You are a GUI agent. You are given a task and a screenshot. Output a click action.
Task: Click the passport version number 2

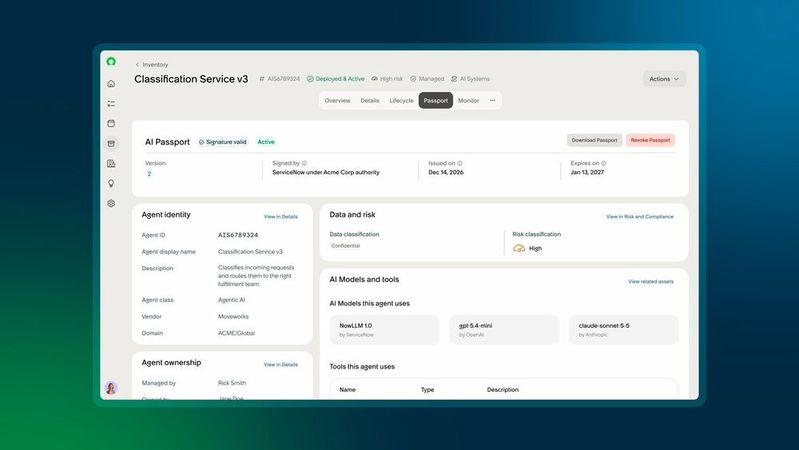[x=149, y=174]
